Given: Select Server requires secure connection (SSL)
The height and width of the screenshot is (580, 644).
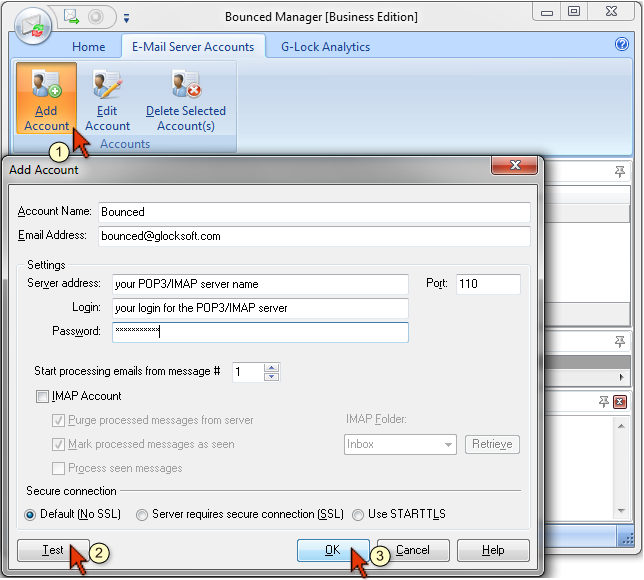Looking at the screenshot, I should 142,515.
